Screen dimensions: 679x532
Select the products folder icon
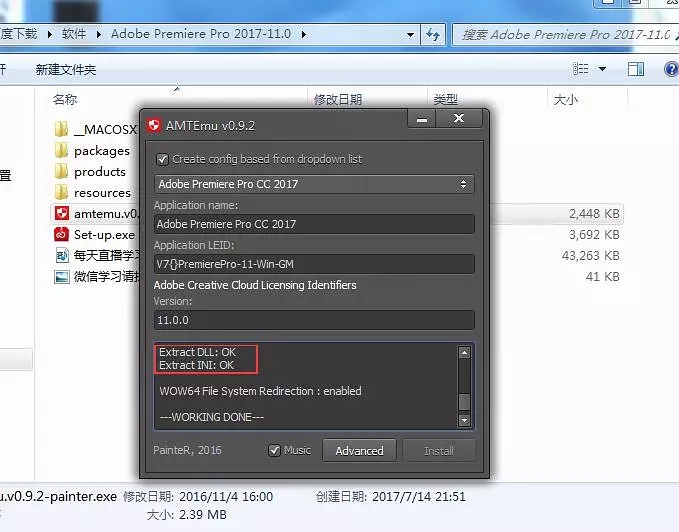pyautogui.click(x=61, y=171)
